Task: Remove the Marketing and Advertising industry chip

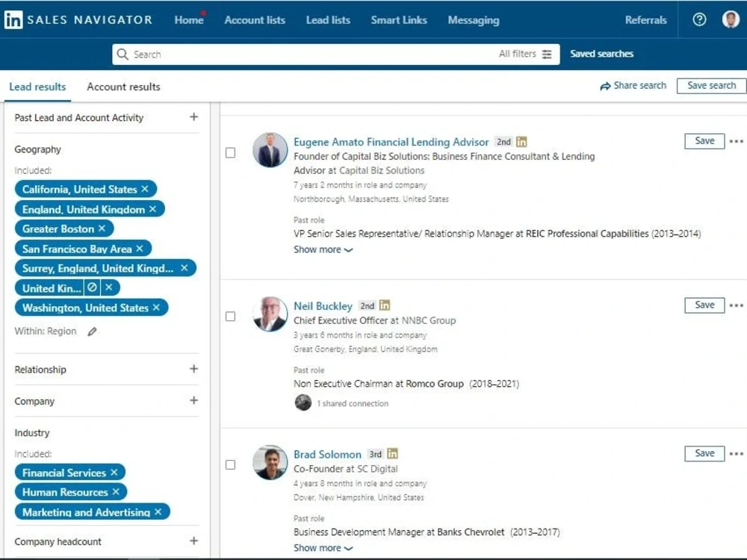Action: pyautogui.click(x=158, y=512)
